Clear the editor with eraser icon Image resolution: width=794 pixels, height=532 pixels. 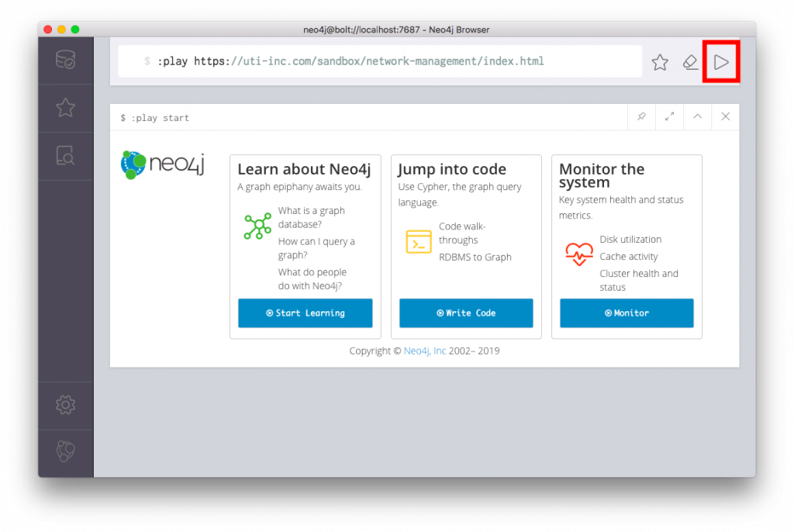(x=690, y=62)
